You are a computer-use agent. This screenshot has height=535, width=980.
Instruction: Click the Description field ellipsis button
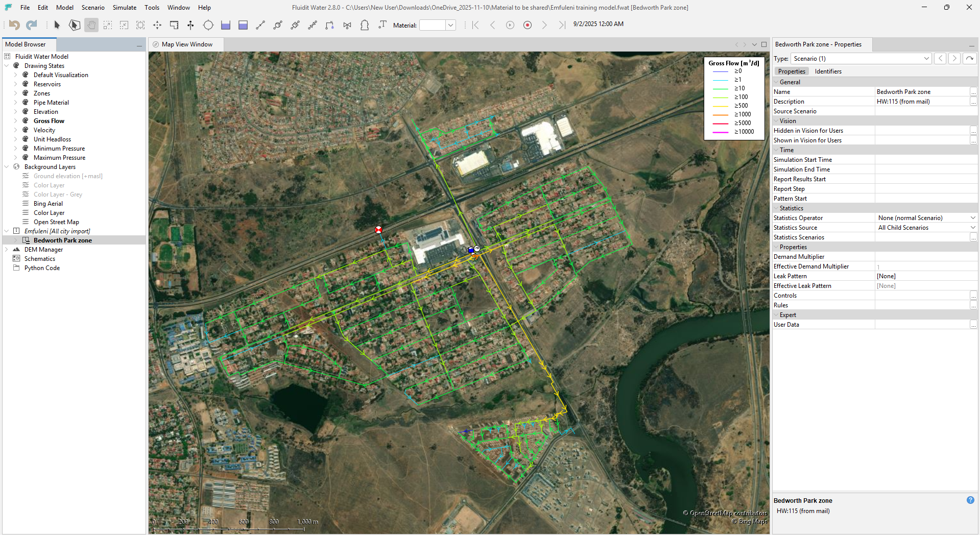973,102
